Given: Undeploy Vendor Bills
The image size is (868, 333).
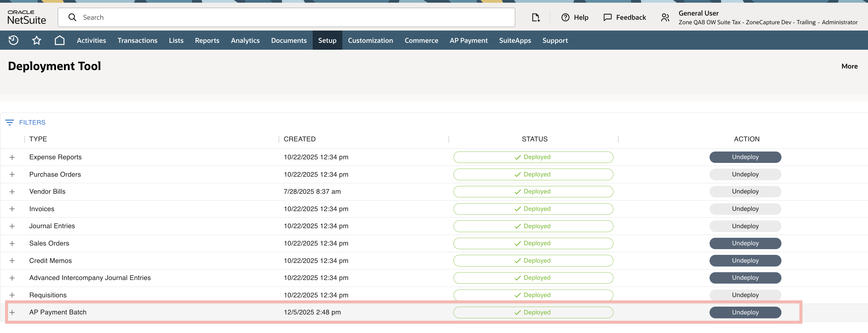Looking at the screenshot, I should tap(745, 191).
